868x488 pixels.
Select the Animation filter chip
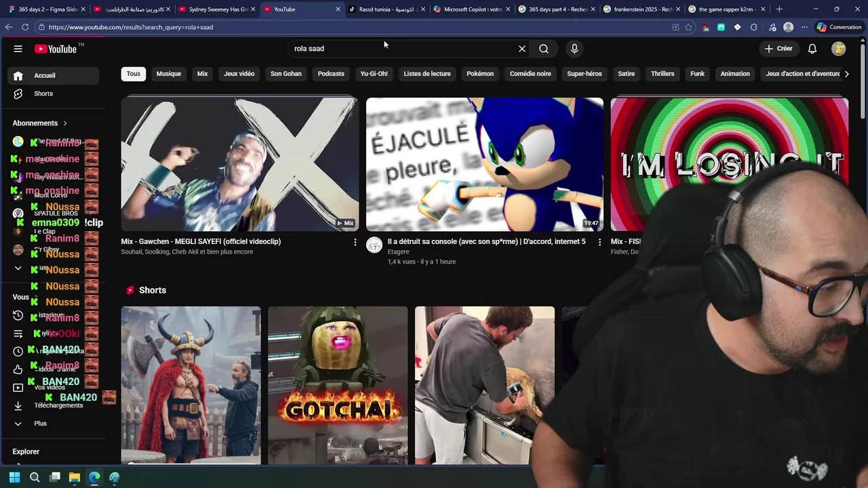pos(735,74)
